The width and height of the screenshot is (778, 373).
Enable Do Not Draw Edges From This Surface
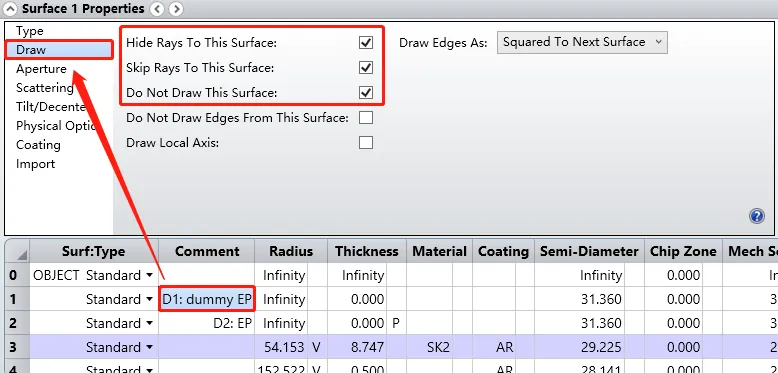[x=366, y=118]
